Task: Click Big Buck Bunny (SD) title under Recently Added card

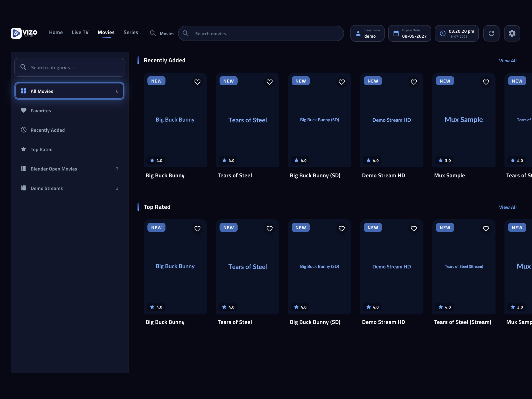Action: 315,175
